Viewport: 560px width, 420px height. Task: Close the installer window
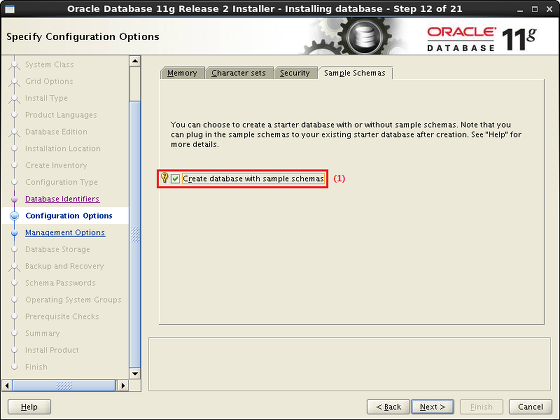pyautogui.click(x=549, y=9)
